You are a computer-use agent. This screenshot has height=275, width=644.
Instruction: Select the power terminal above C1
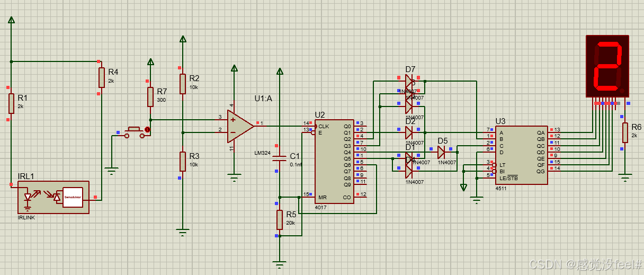280,71
